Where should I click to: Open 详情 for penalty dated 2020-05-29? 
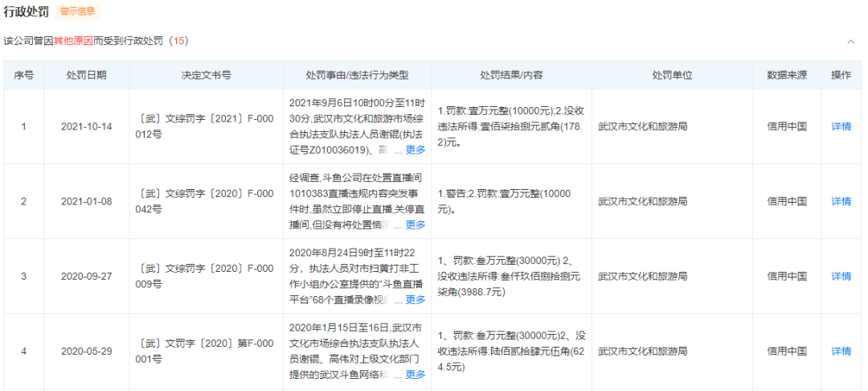point(841,351)
